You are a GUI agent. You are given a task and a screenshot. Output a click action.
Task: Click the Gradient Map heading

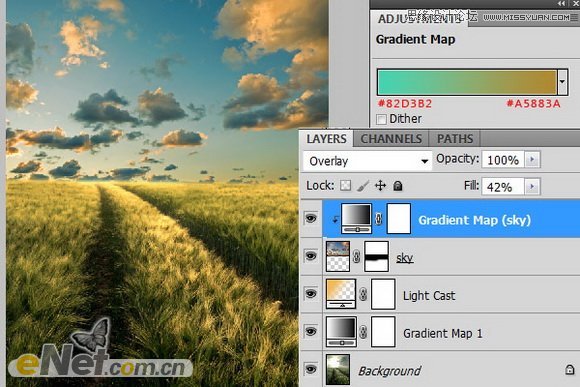tap(415, 39)
